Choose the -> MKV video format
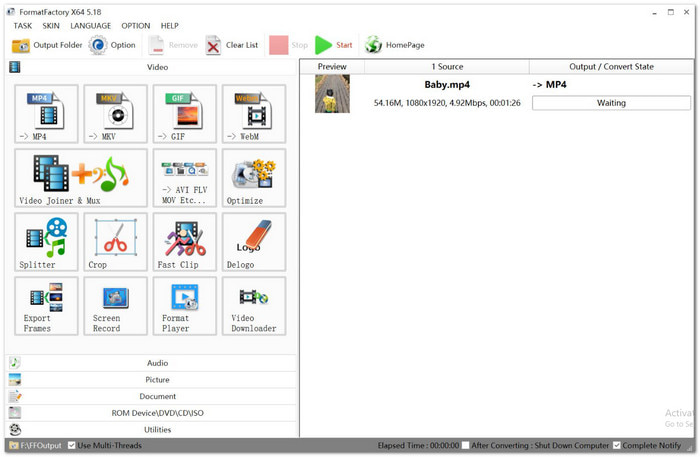This screenshot has width=700, height=457. pyautogui.click(x=115, y=114)
